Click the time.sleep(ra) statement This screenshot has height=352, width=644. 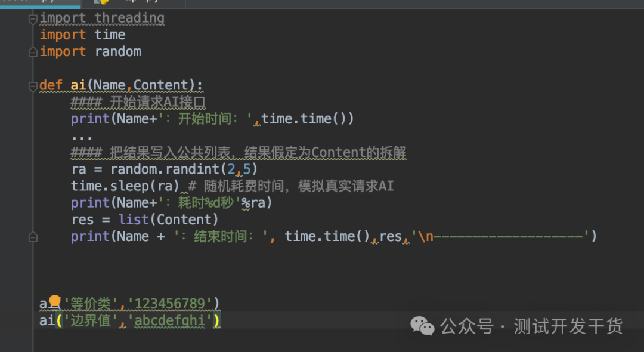click(125, 186)
